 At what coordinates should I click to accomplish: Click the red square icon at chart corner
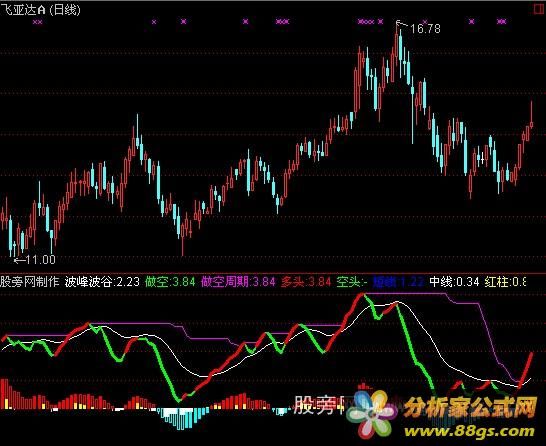[x=539, y=9]
